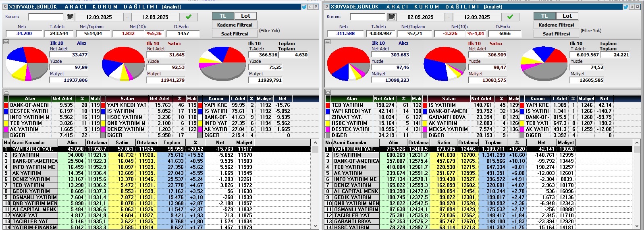Click red swatch beside TEB YATIRIM, right Alan table
This screenshot has height=230, width=644.
coord(328,105)
